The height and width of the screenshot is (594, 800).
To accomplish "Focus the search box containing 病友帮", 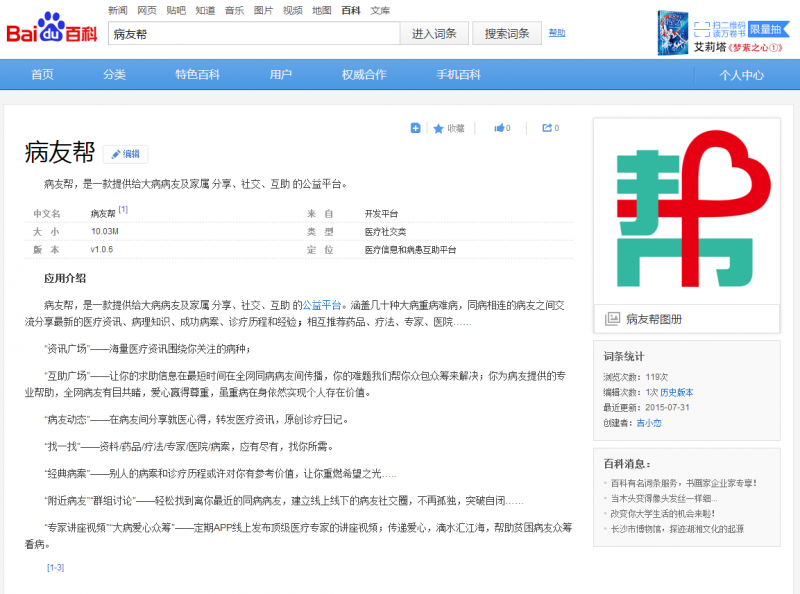I will click(254, 34).
